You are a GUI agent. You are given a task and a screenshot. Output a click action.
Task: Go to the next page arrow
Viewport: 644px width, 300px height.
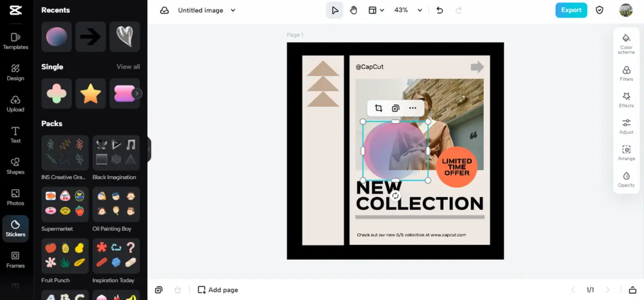[608, 290]
